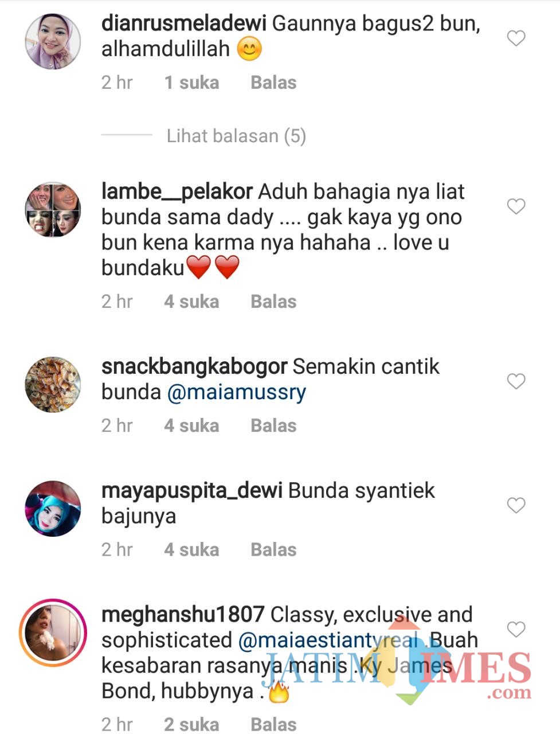Tap Balas under mayapuspita_dewi's comment

[273, 549]
